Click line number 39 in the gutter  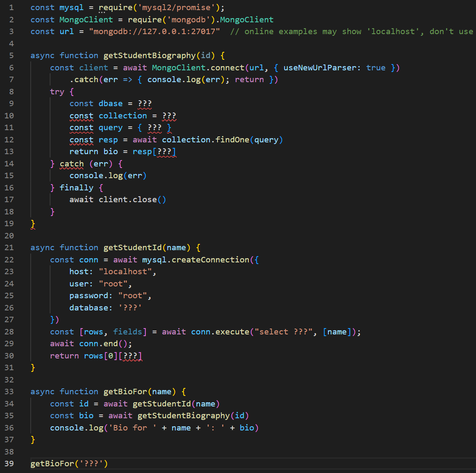click(x=9, y=463)
